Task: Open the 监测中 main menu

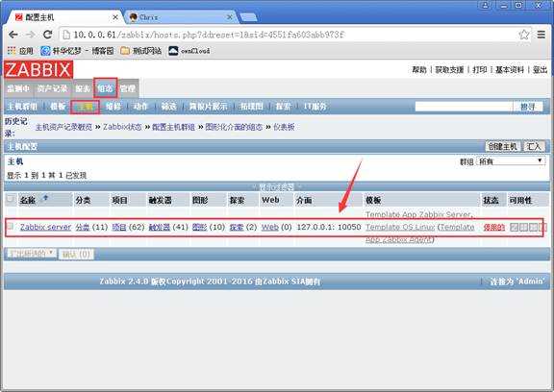Action: tap(18, 88)
